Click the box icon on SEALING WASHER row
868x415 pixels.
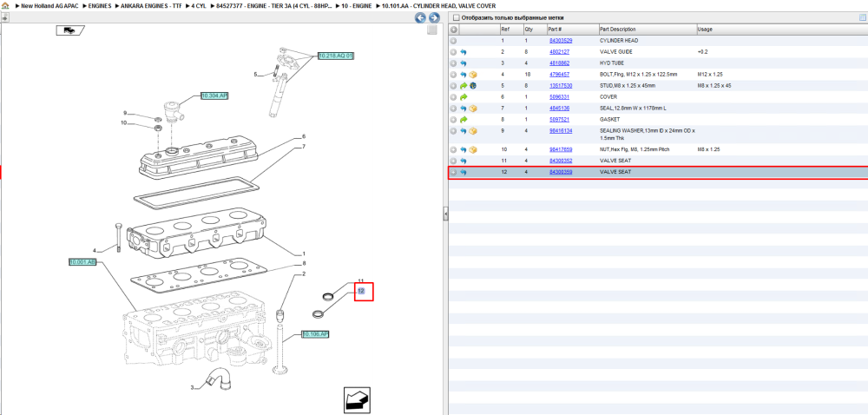click(473, 131)
